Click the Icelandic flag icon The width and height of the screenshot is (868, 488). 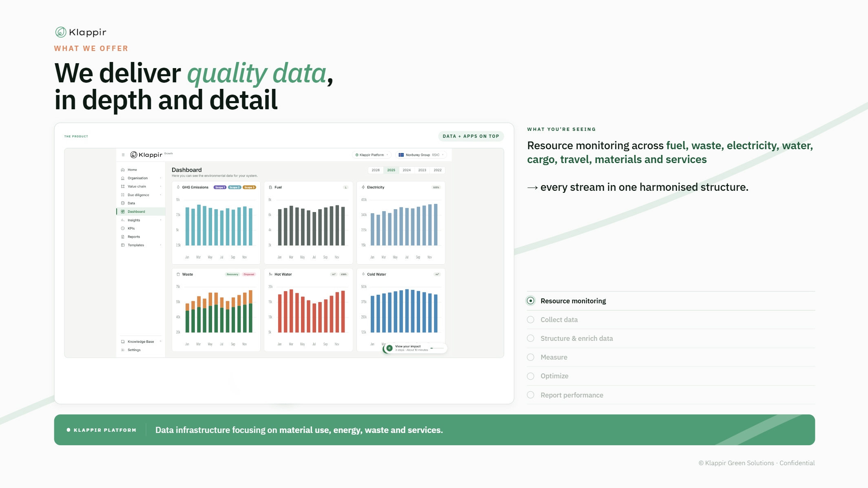(401, 155)
